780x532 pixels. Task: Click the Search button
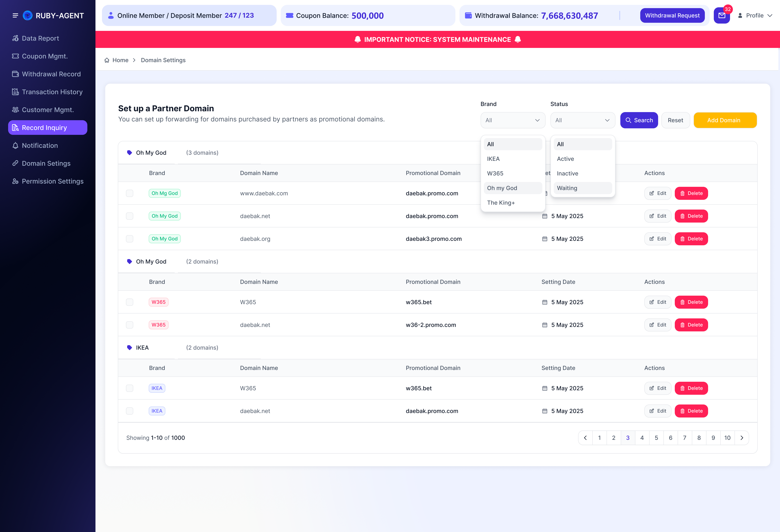point(639,120)
